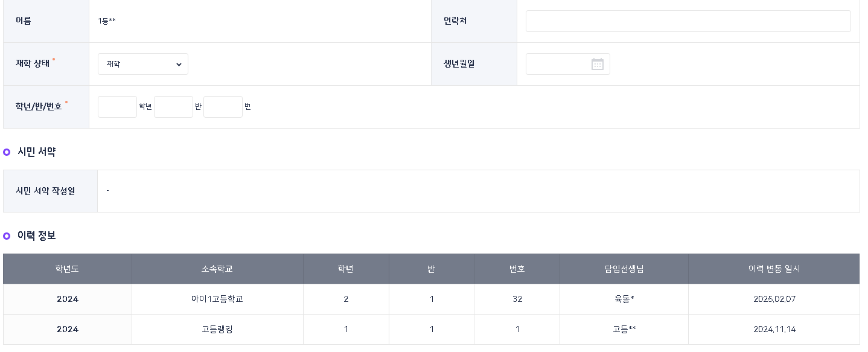Select the 아이1고등학교 school cell
This screenshot has width=868, height=352.
(x=217, y=299)
